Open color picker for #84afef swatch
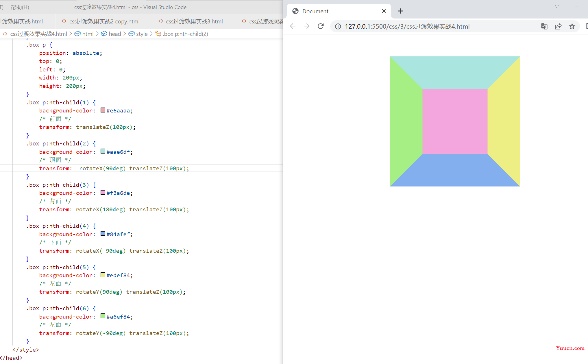588x364 pixels. (x=103, y=234)
